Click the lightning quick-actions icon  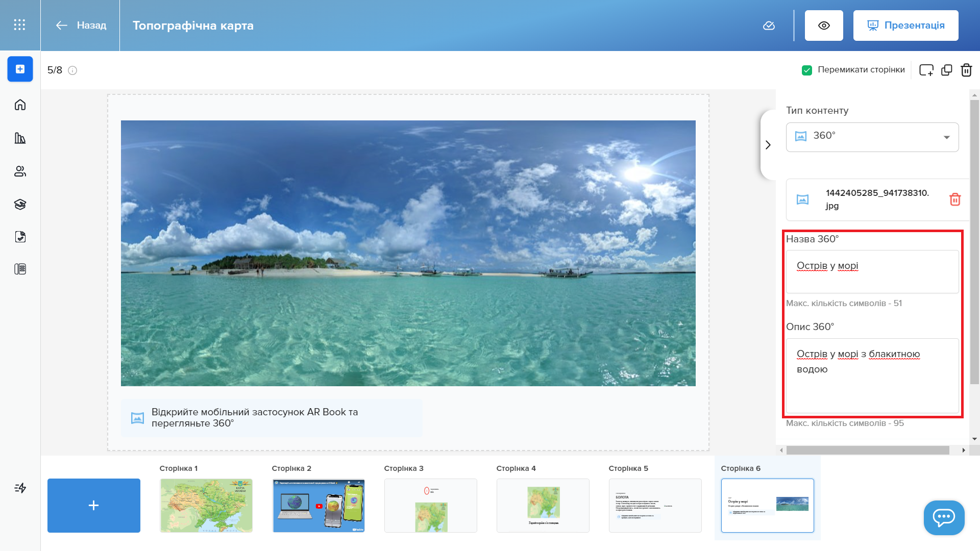(x=20, y=488)
